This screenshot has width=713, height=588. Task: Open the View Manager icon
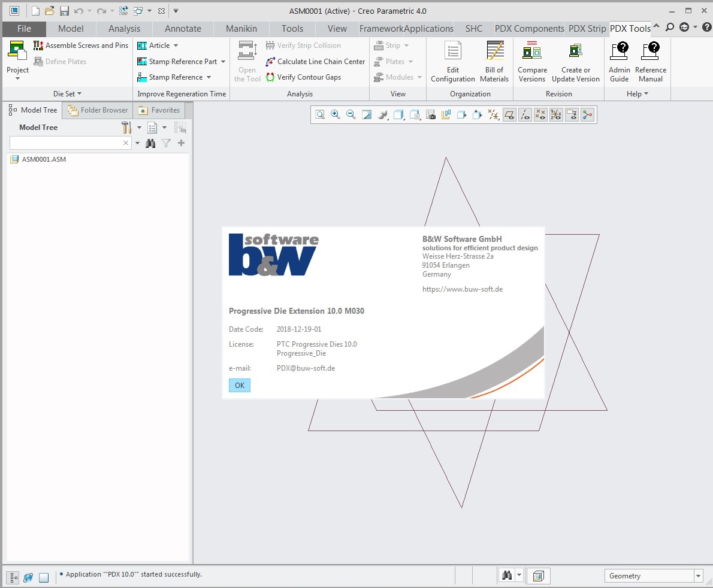click(415, 114)
